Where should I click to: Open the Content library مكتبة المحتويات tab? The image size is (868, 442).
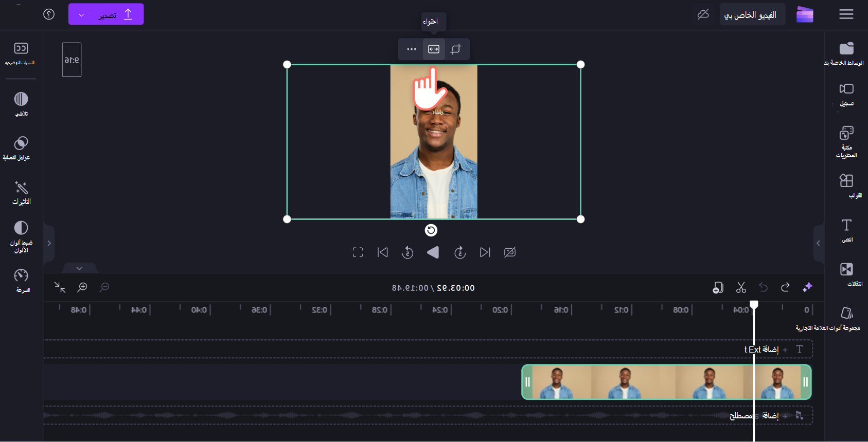[846, 141]
